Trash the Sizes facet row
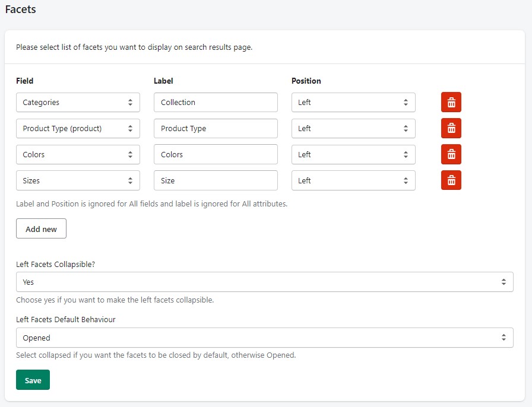This screenshot has height=407, width=532. click(x=451, y=180)
